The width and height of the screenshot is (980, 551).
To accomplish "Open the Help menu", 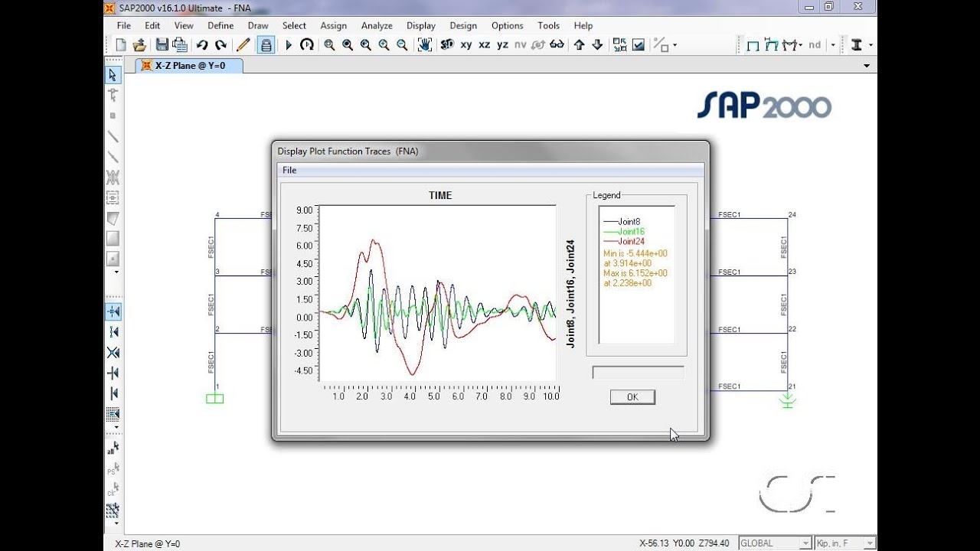I will click(583, 25).
